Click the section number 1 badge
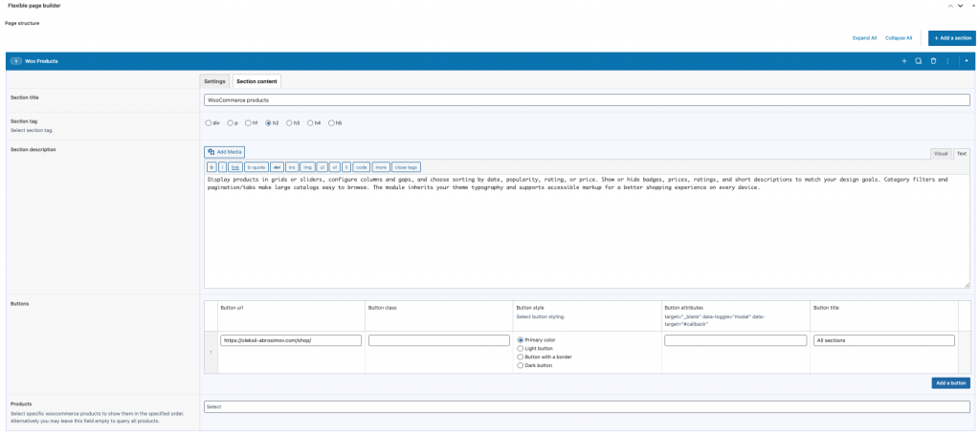 pos(16,61)
